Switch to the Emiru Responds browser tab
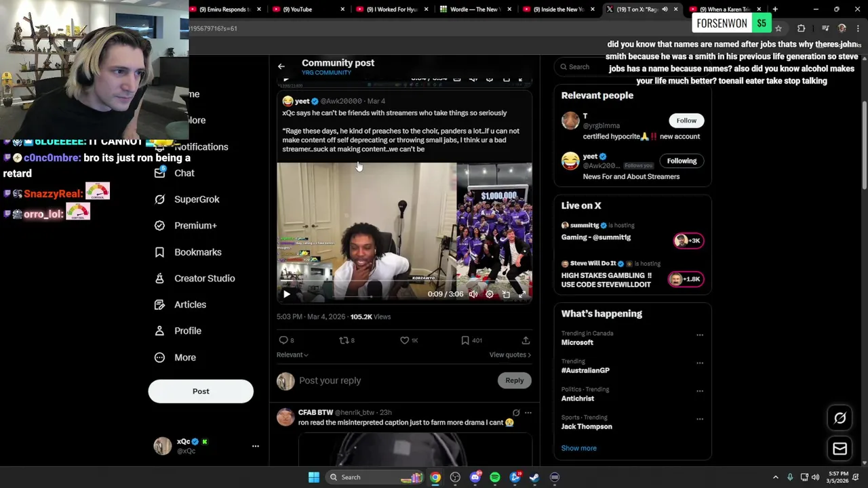 [x=224, y=9]
